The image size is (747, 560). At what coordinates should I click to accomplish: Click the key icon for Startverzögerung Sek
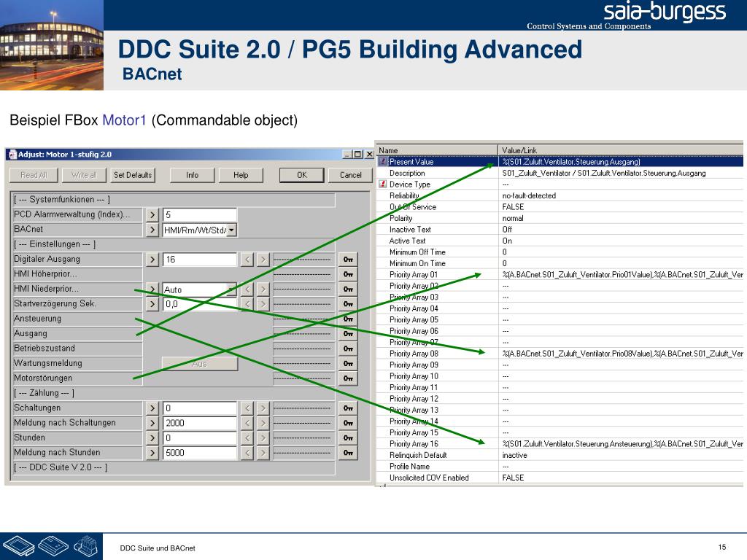point(348,304)
